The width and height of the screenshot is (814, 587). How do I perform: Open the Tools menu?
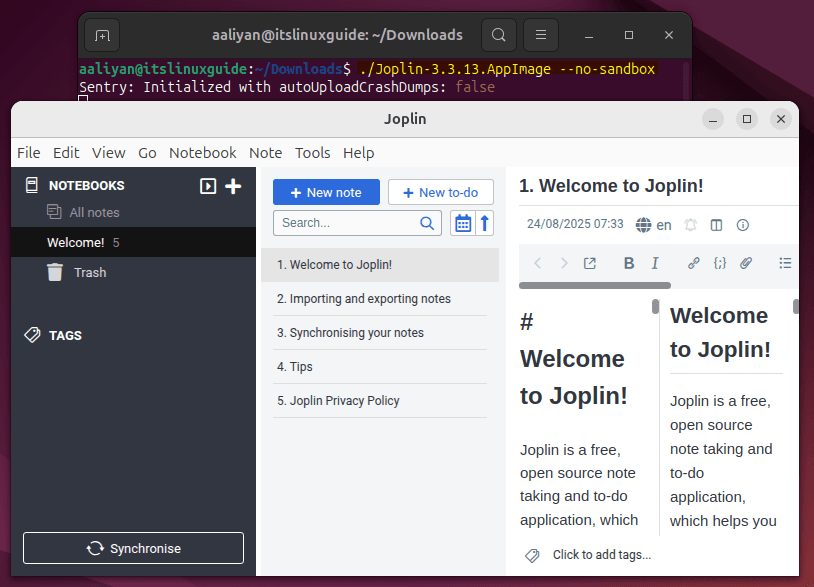pos(312,153)
